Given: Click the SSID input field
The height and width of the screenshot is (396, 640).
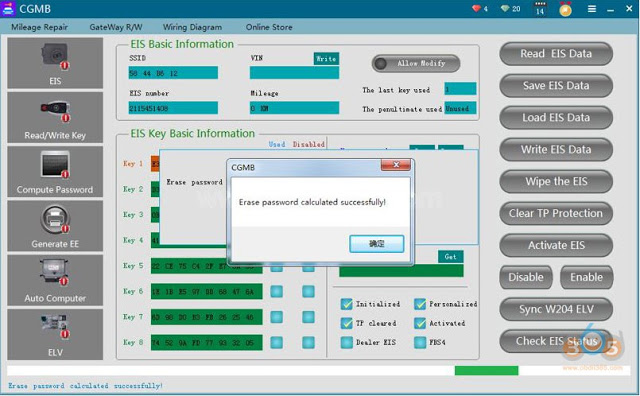Looking at the screenshot, I should [x=173, y=73].
